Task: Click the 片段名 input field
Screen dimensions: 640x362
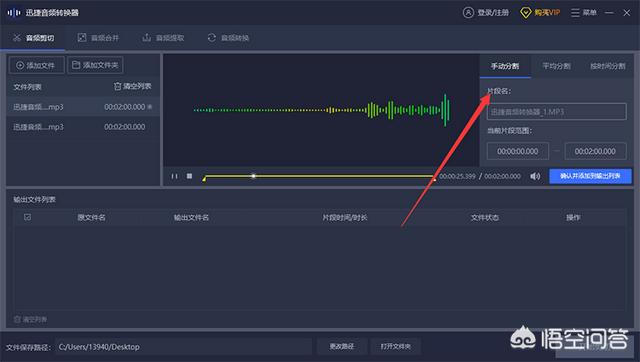Action: (556, 111)
